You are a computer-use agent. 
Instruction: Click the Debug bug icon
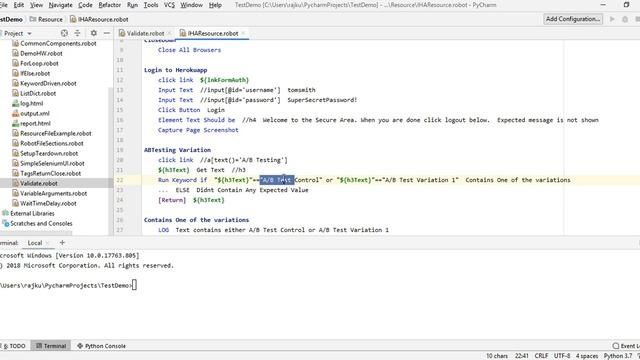[x=625, y=19]
